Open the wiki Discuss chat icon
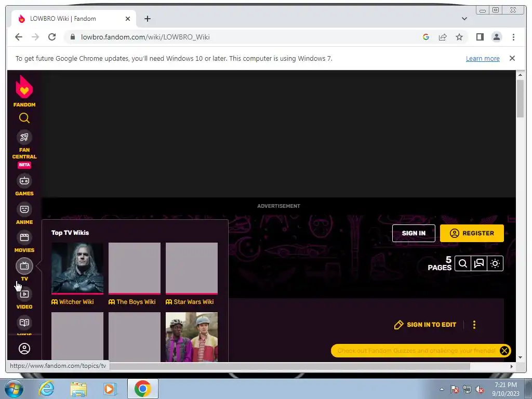 point(478,263)
